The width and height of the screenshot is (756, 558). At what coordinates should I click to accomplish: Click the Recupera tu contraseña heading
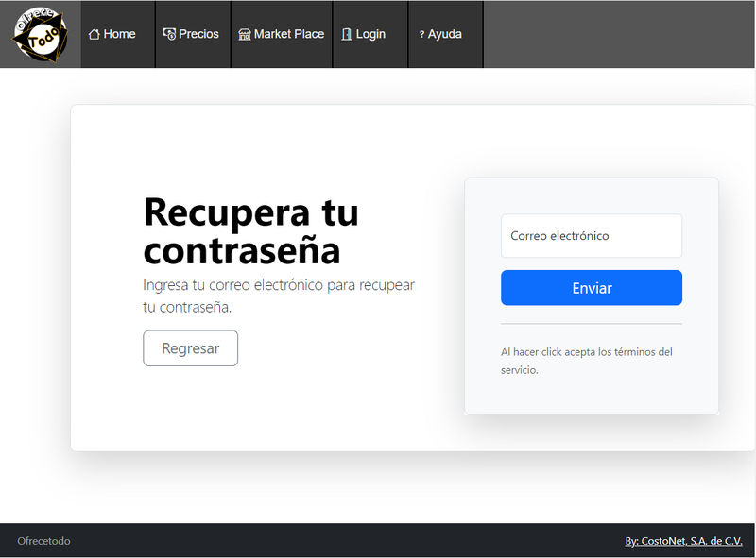[250, 231]
